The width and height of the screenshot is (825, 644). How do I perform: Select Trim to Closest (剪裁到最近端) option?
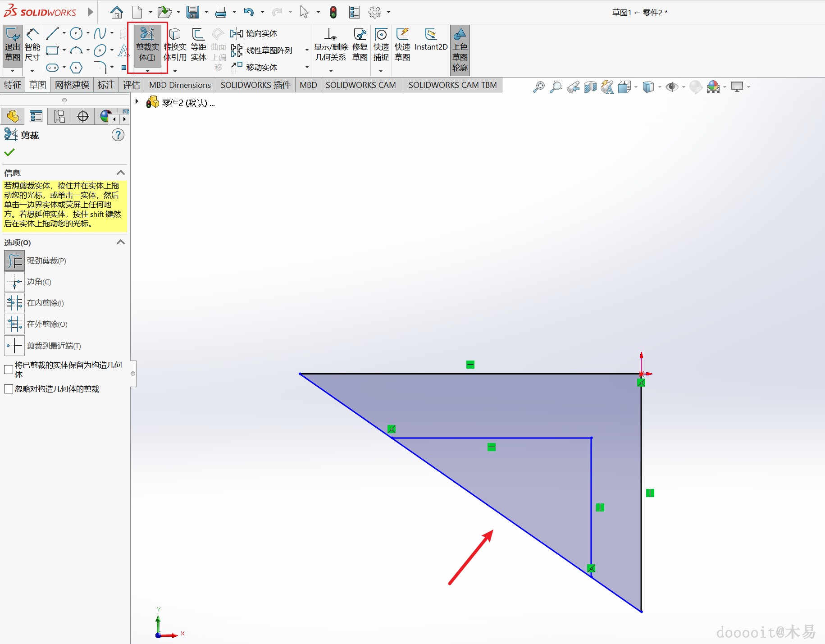pyautogui.click(x=14, y=346)
